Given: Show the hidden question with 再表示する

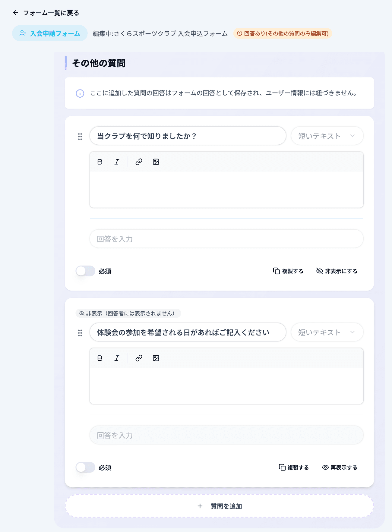Looking at the screenshot, I should tap(340, 467).
